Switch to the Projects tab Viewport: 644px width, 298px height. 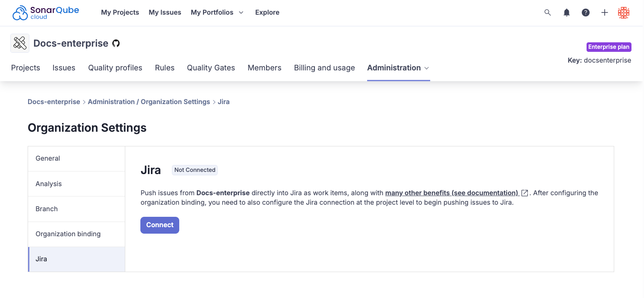25,68
